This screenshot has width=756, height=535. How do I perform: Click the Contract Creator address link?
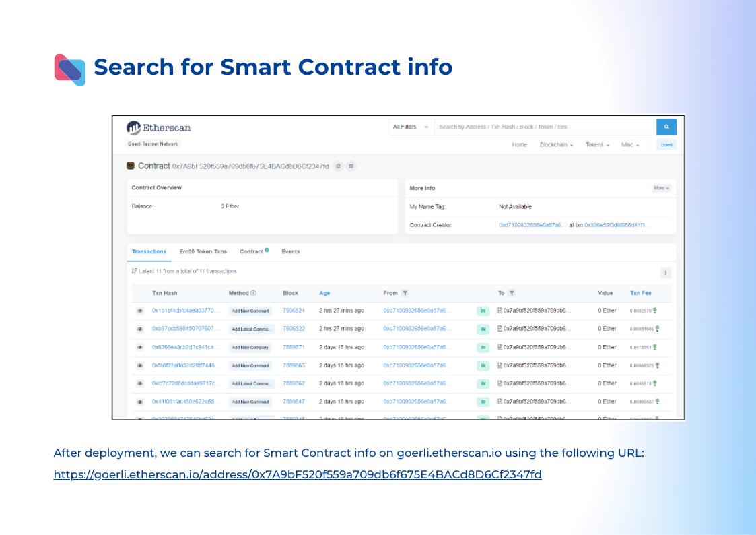click(532, 225)
